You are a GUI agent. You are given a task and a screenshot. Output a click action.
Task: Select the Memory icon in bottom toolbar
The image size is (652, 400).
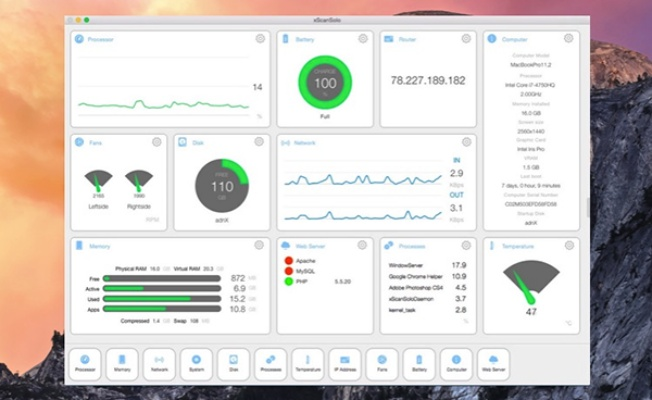pos(122,363)
